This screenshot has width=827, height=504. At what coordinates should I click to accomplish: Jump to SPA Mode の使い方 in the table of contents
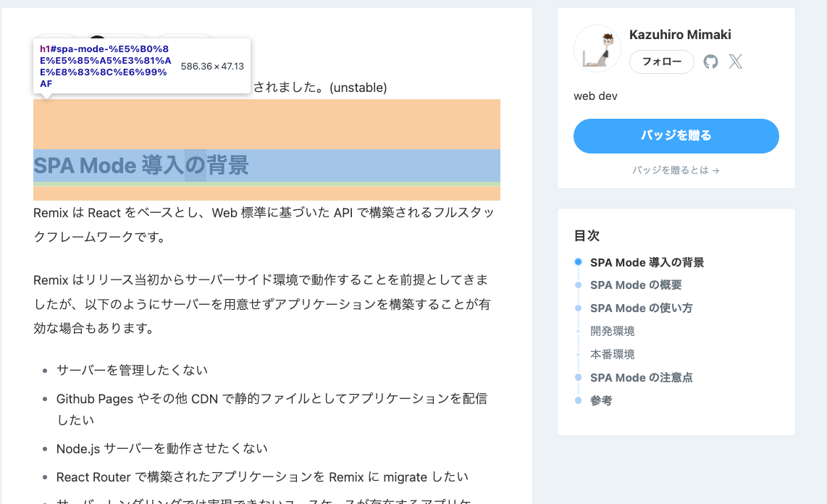[641, 308]
